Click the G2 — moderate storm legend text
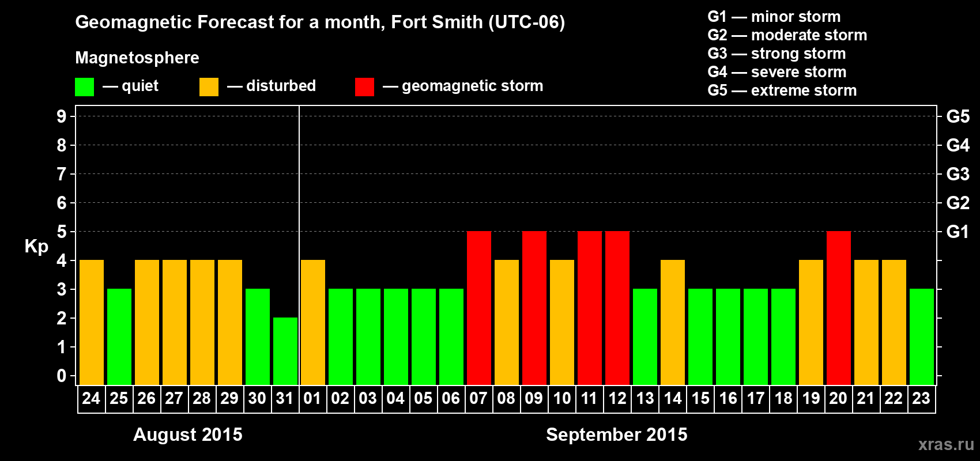980x461 pixels. (787, 35)
